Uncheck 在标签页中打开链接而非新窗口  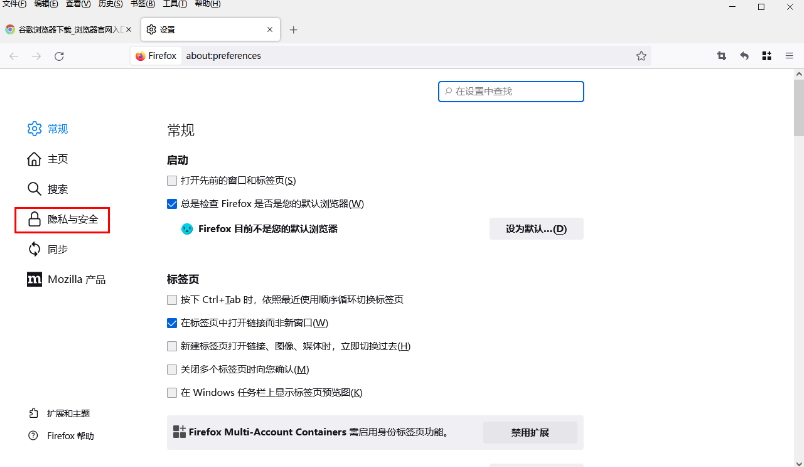172,323
